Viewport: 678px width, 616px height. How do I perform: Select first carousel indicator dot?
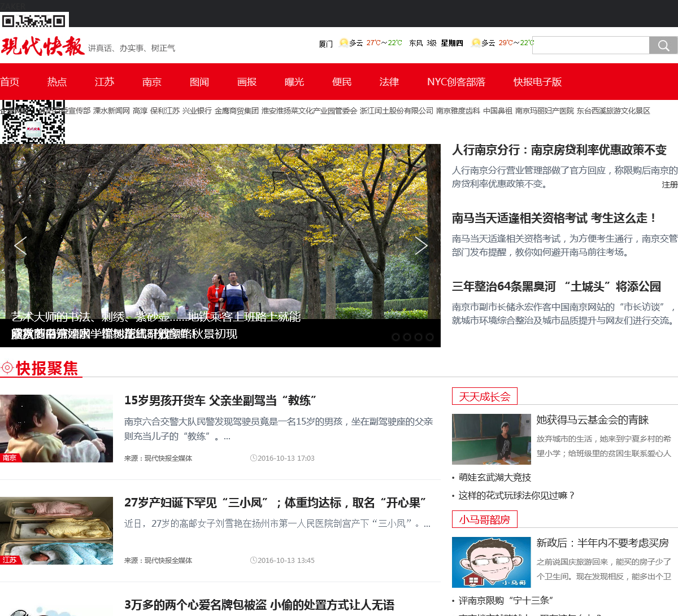395,337
